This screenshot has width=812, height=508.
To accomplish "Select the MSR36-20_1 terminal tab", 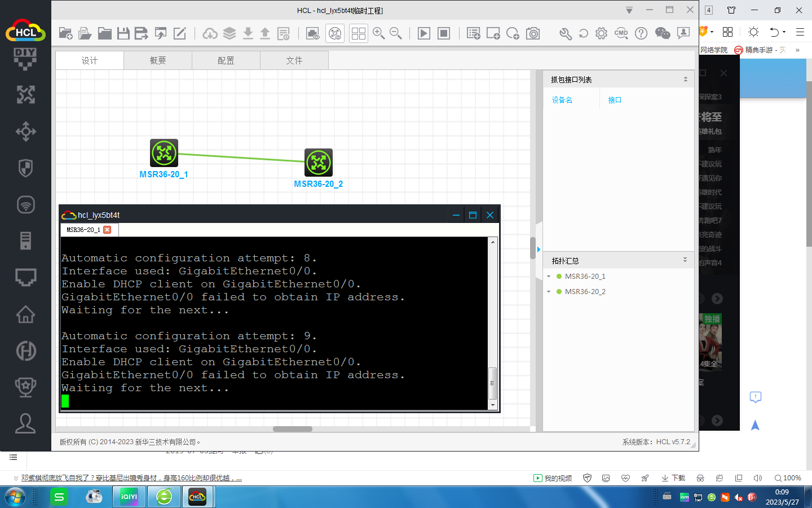I will 83,230.
